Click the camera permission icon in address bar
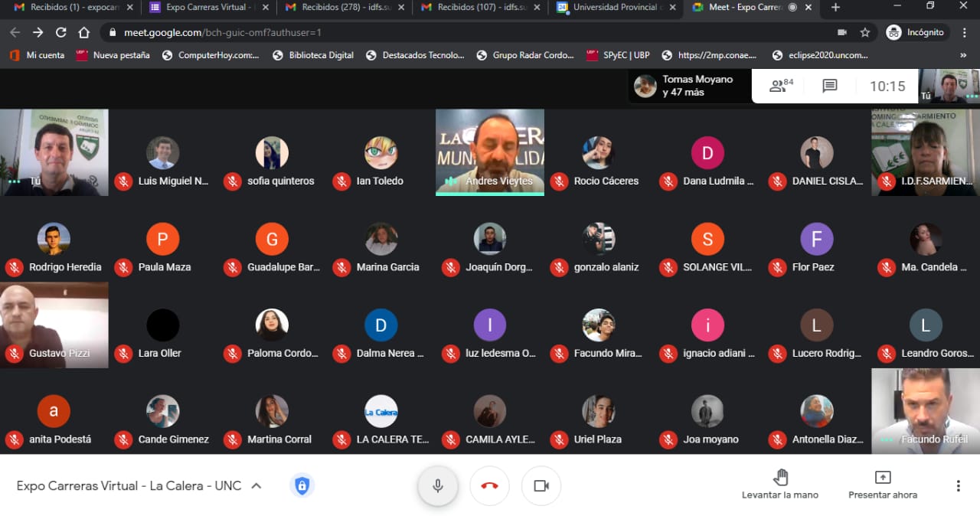Viewport: 980px width, 516px height. 842,33
